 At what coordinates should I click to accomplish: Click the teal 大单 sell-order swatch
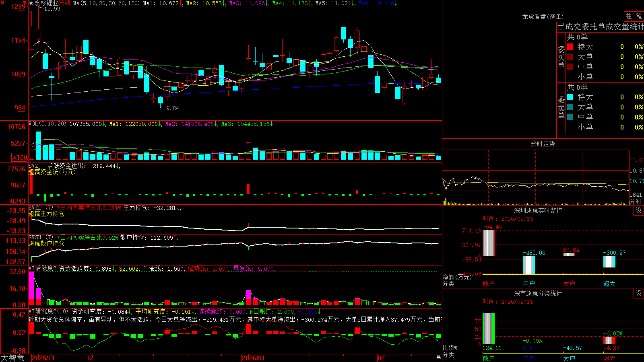tap(570, 107)
